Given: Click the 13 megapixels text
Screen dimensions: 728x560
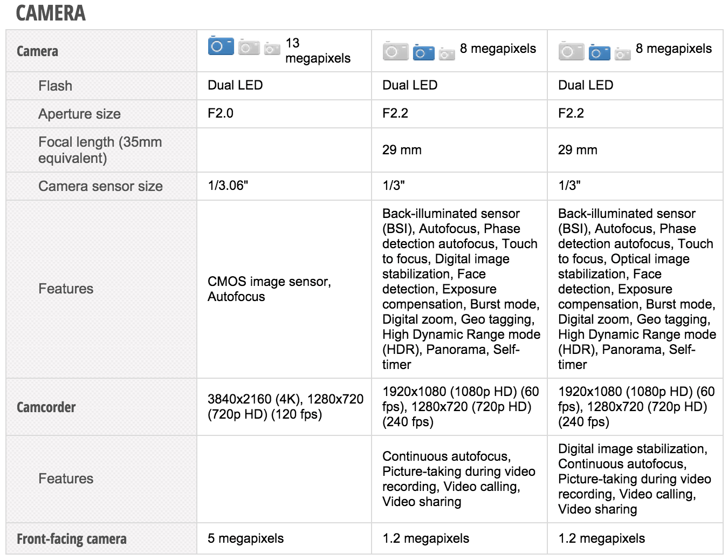Looking at the screenshot, I should pyautogui.click(x=317, y=51).
